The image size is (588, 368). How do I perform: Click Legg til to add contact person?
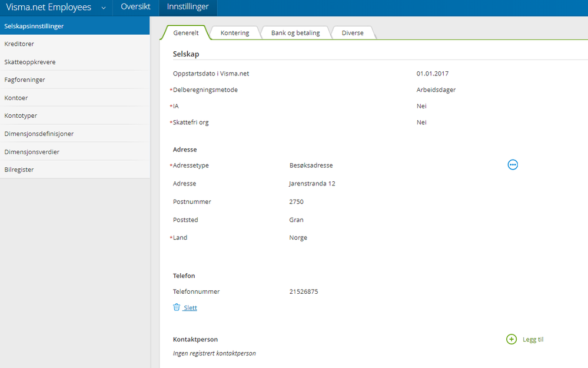point(533,339)
